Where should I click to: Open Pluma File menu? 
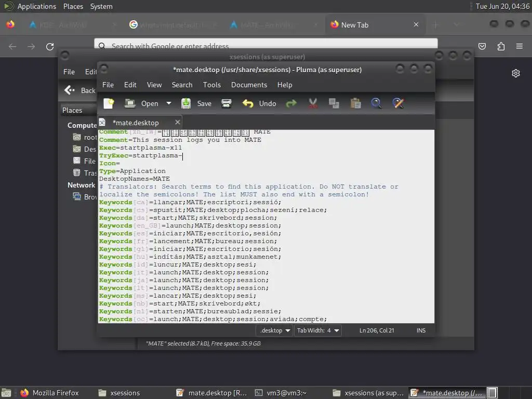(108, 85)
